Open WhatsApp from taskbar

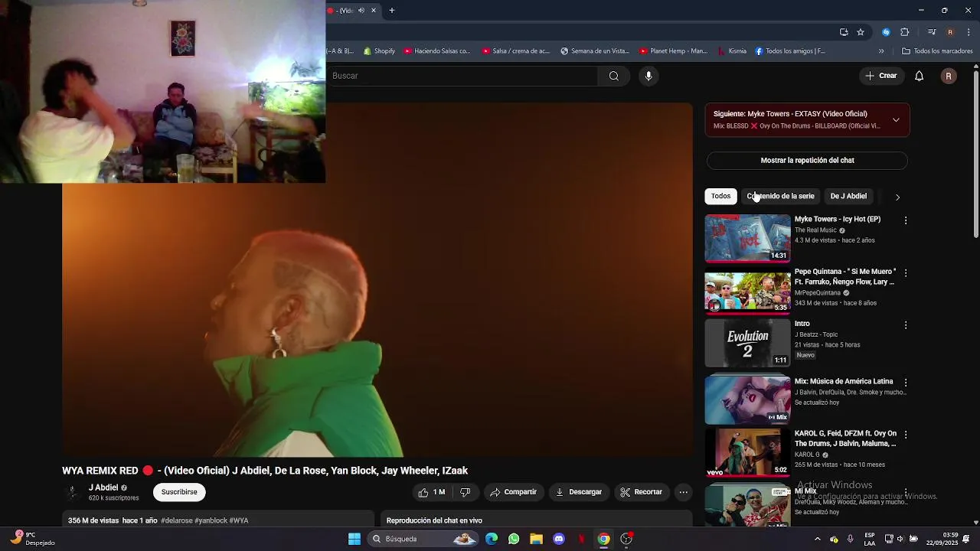pos(514,539)
